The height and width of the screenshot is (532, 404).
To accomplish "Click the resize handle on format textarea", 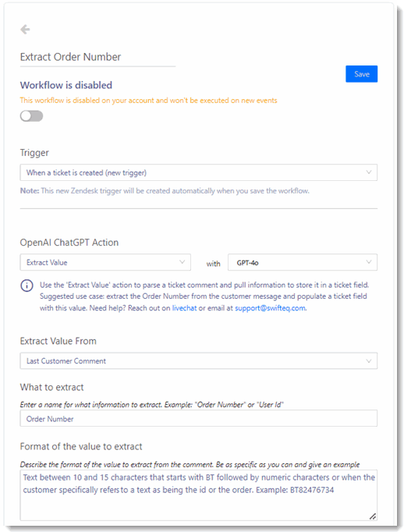I will pos(373,516).
